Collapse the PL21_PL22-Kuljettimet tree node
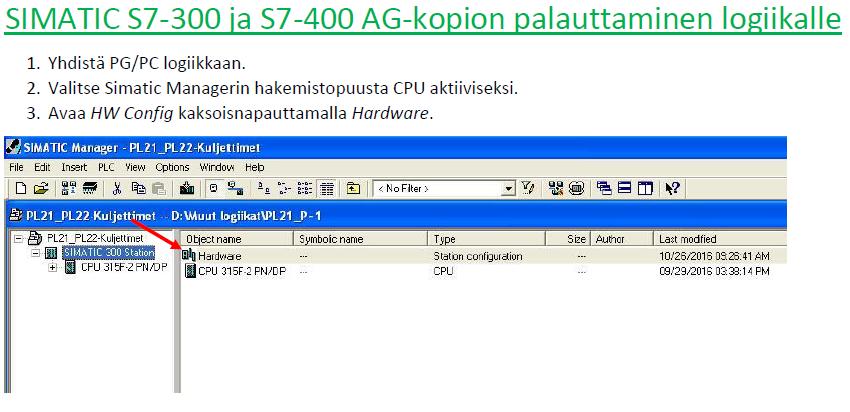Image resolution: width=850 pixels, height=412 pixels. (19, 238)
